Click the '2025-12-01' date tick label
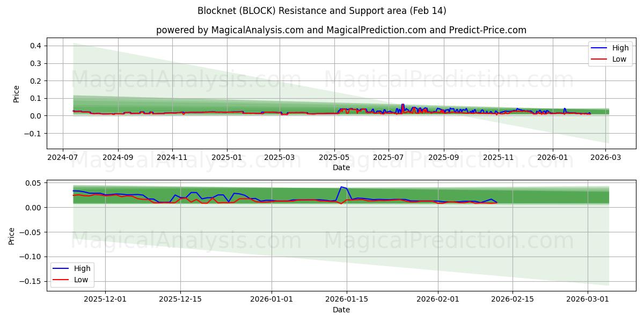The image size is (644, 322). pos(105,300)
